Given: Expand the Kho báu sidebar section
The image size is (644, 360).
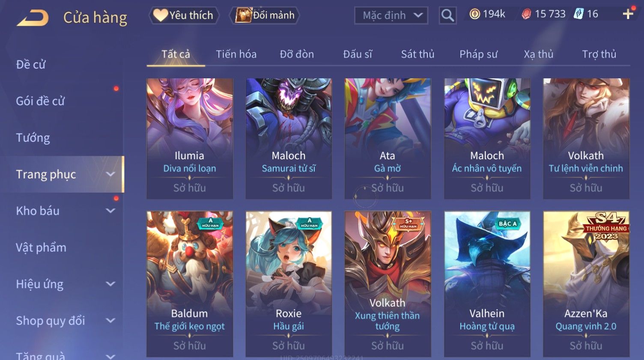Looking at the screenshot, I should [x=110, y=211].
